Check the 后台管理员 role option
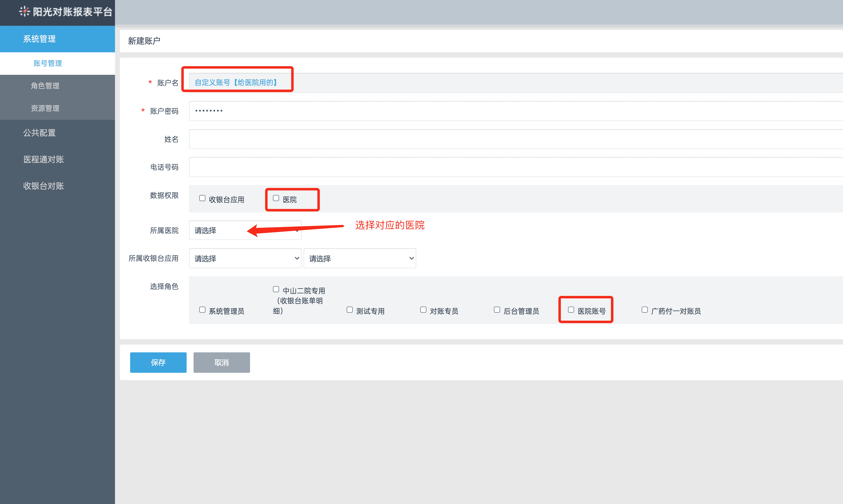This screenshot has height=504, width=843. coord(497,310)
